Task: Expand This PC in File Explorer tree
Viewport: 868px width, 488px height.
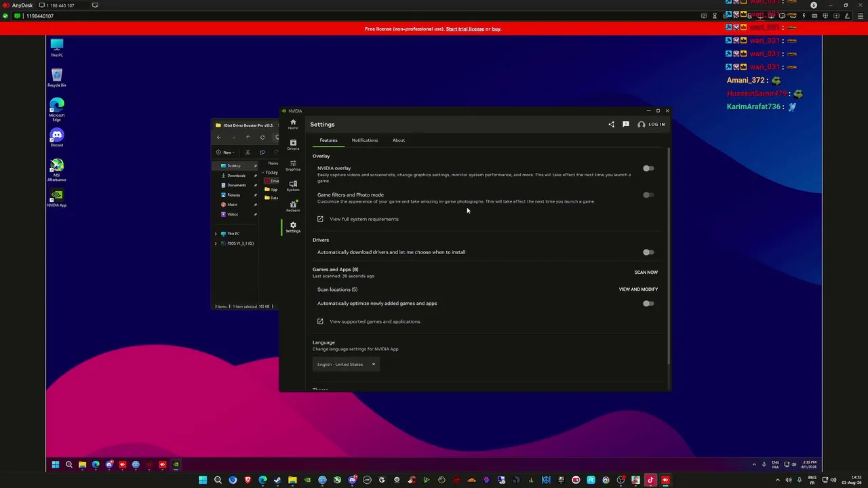Action: (216, 234)
